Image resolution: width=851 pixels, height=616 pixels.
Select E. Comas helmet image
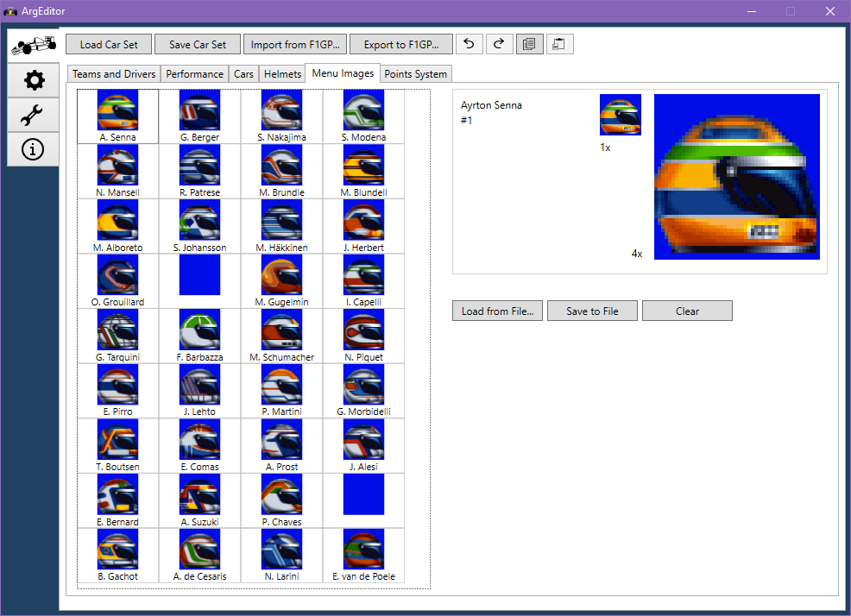click(199, 439)
